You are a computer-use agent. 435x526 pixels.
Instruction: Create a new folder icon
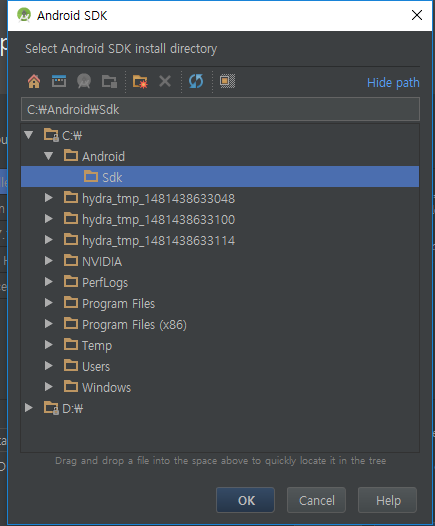coord(140,82)
